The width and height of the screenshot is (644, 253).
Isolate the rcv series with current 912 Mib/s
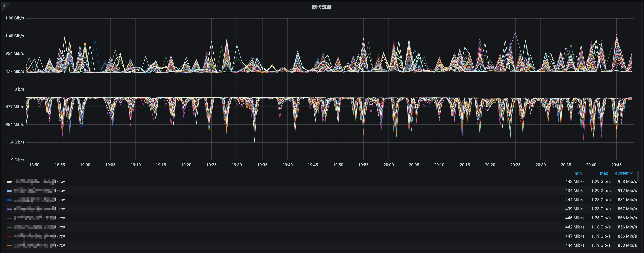tap(39, 191)
